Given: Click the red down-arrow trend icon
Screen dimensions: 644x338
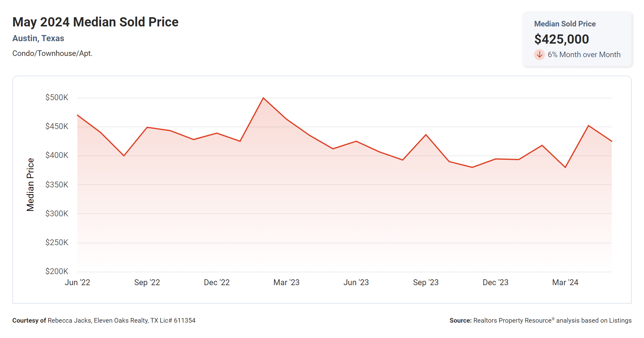Looking at the screenshot, I should (x=539, y=55).
